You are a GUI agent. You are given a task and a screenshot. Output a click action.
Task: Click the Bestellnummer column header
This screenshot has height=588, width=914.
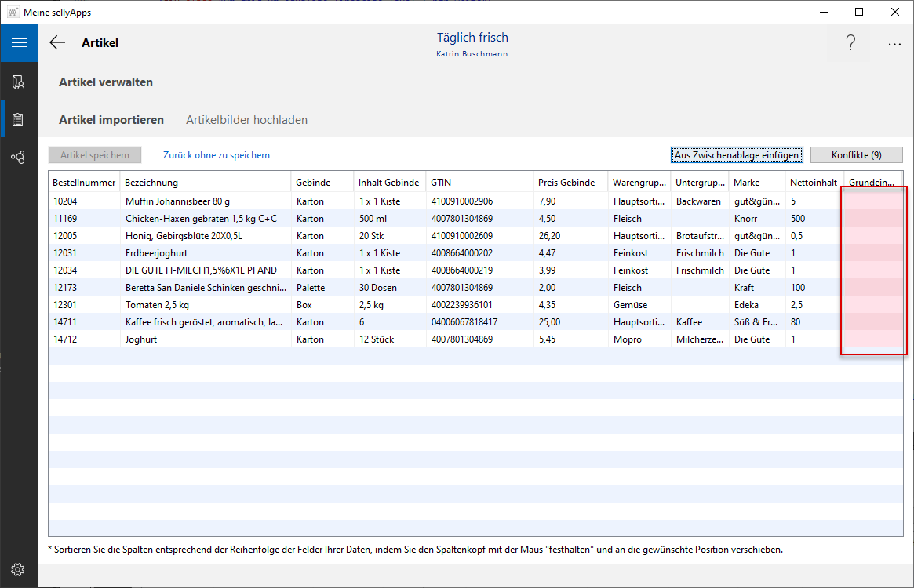click(84, 183)
